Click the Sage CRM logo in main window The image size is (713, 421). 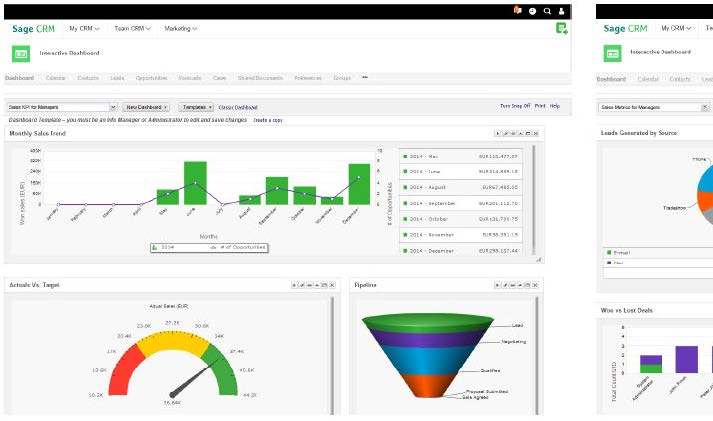click(x=33, y=29)
